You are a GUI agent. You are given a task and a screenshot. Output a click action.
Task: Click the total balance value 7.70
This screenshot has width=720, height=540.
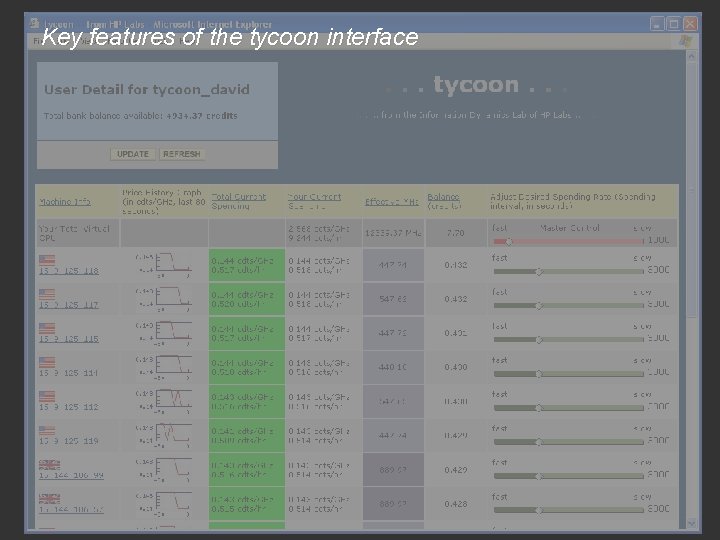click(456, 233)
